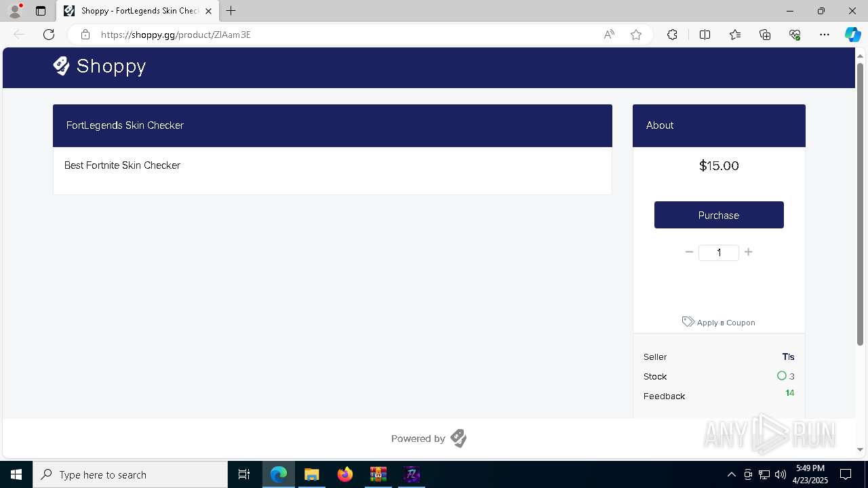
Task: Click the page vertical scrollbar
Action: (x=860, y=203)
